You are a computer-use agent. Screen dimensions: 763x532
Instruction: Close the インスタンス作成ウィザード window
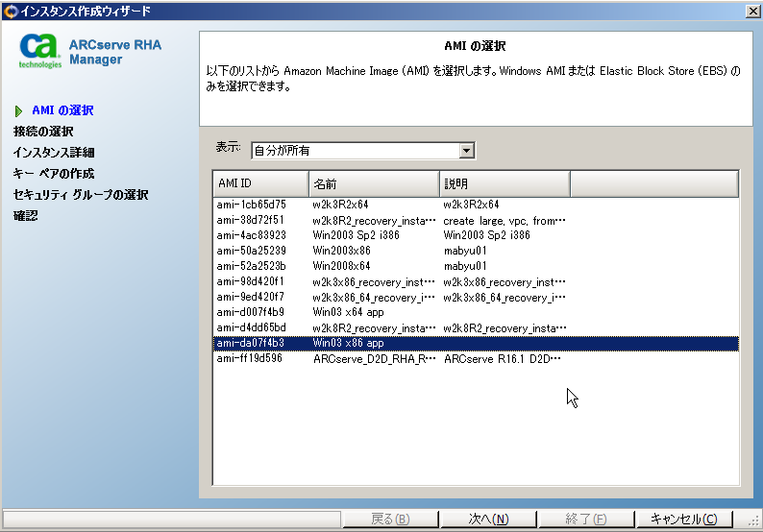tap(752, 11)
